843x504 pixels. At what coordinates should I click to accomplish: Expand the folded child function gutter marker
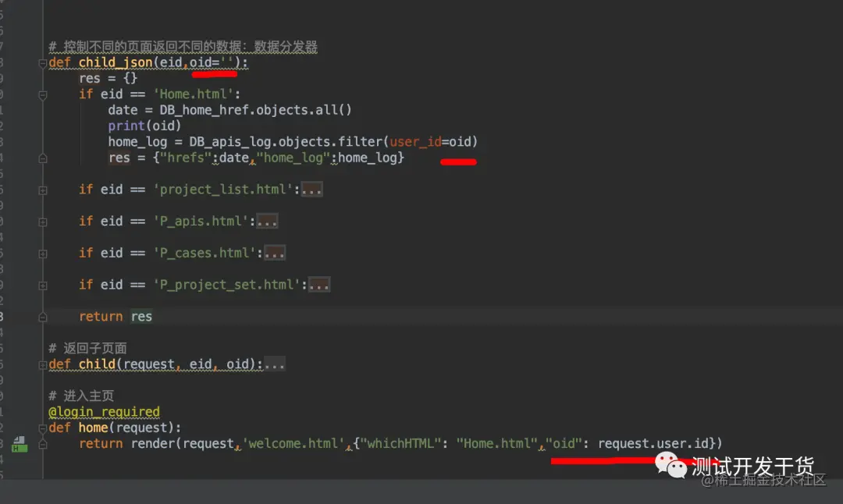[x=42, y=365]
